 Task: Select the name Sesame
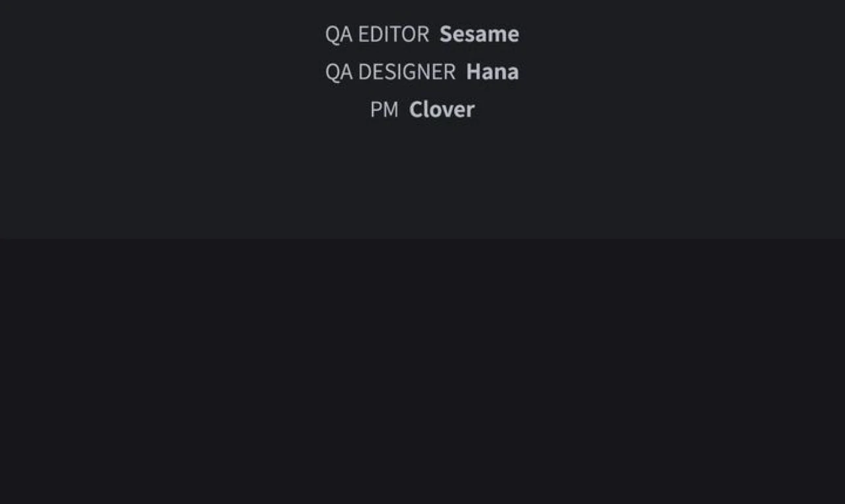click(479, 34)
